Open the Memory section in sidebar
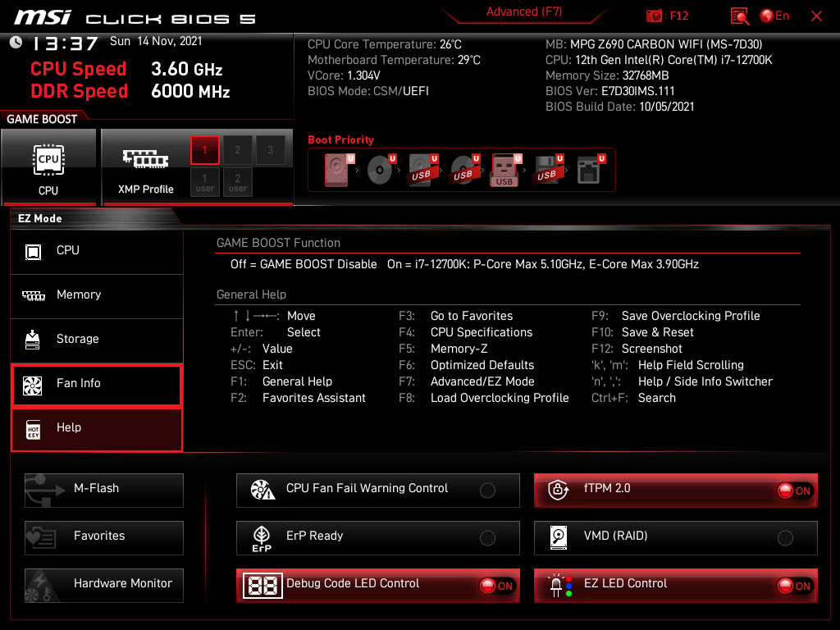The height and width of the screenshot is (630, 840). 97,295
